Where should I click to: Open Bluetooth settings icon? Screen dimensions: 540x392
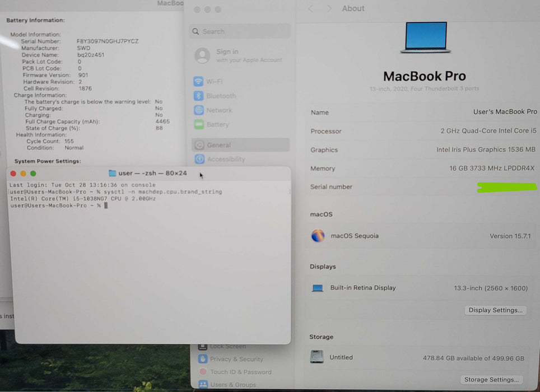click(x=198, y=96)
